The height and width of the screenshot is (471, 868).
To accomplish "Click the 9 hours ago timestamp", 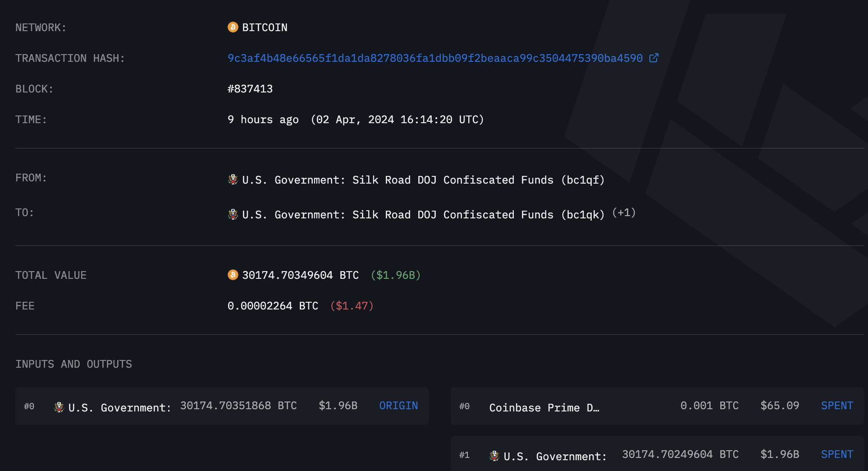I will coord(263,120).
